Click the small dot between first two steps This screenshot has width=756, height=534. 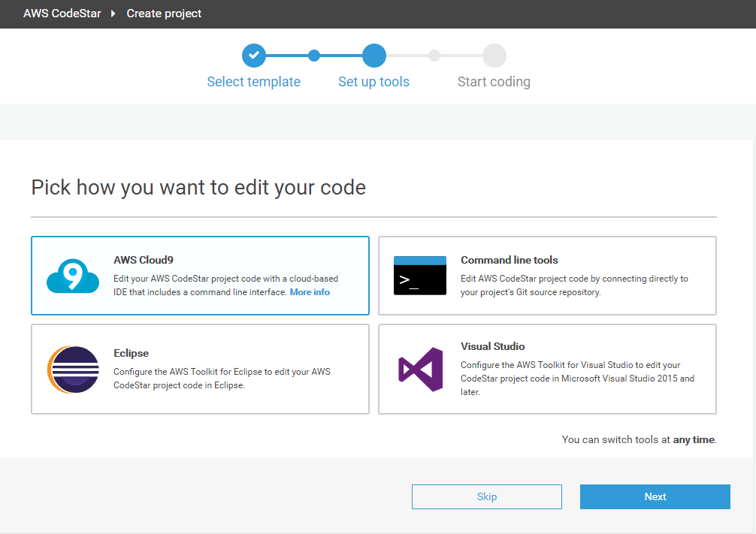click(x=314, y=55)
